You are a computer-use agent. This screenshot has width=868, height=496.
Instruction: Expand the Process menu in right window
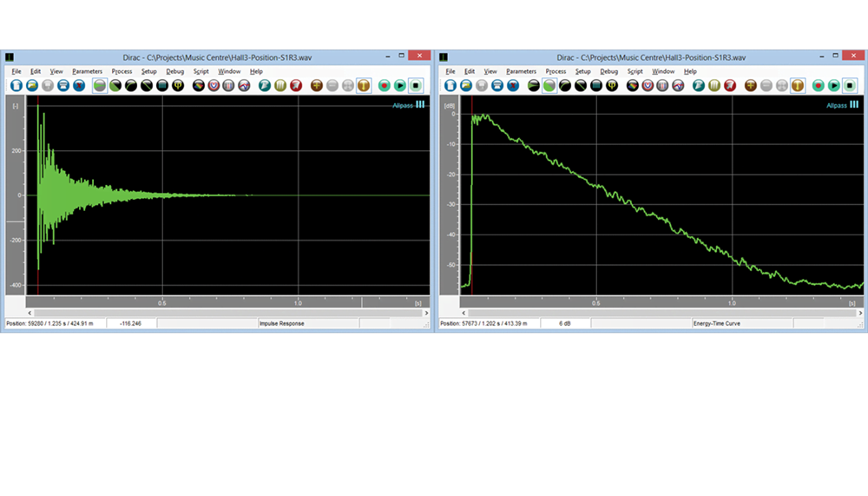point(556,71)
